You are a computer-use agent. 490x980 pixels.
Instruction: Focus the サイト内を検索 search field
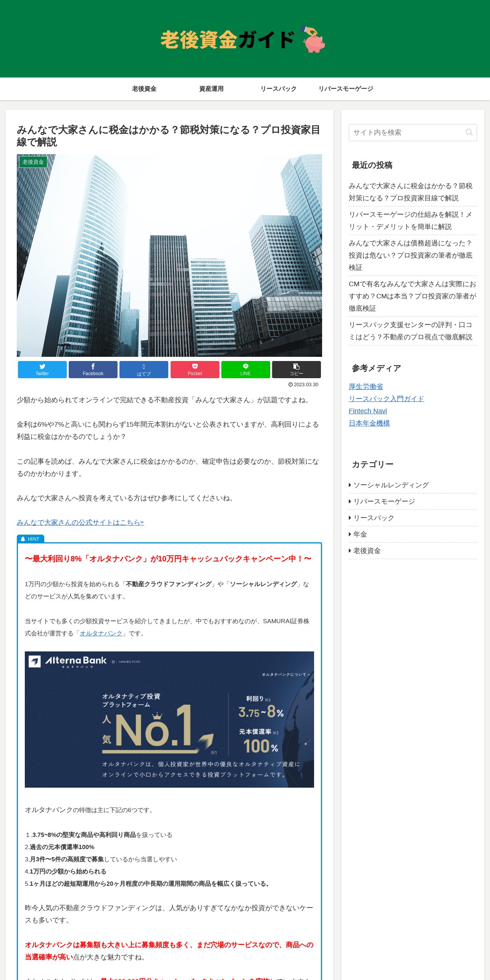tap(413, 132)
